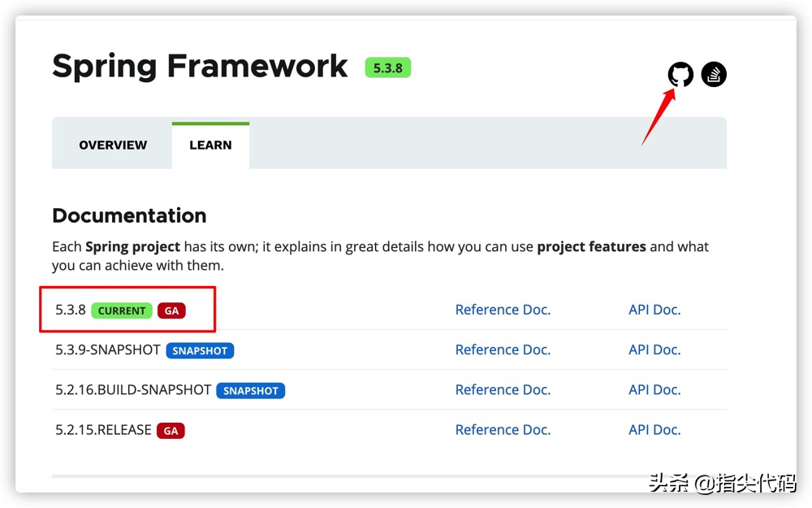Click the green CURRENT badge
Viewport: 812px width, 508px height.
coord(122,310)
